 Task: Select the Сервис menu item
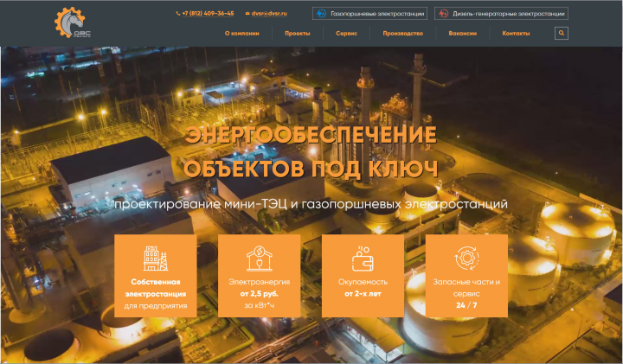pyautogui.click(x=346, y=34)
